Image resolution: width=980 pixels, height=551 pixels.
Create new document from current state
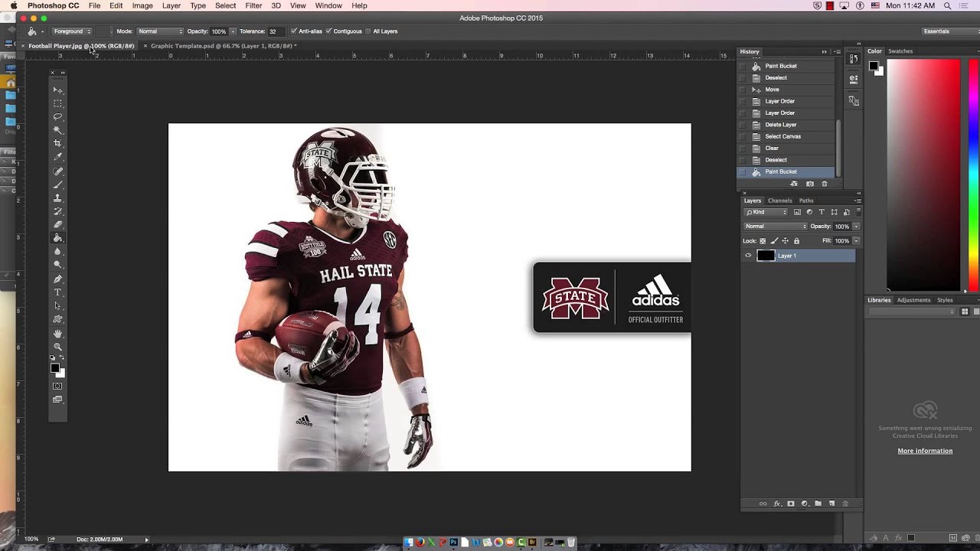[x=794, y=184]
